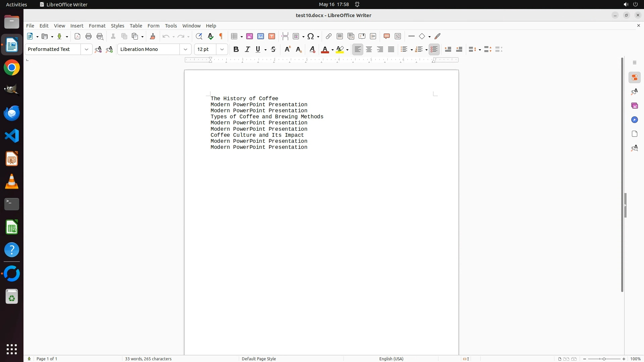Viewport: 644px width, 362px height.
Task: Open the font name dropdown list
Action: [185, 50]
